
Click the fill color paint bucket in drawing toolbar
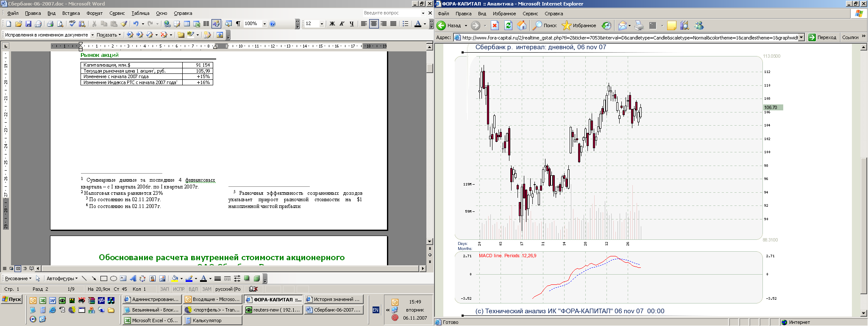click(174, 278)
